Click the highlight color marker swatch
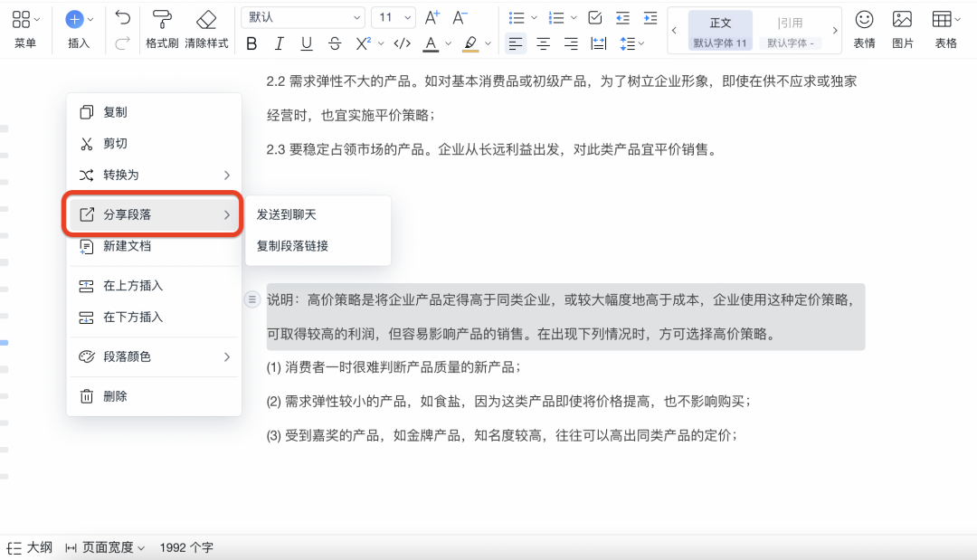Viewport: 977px width, 560px height. 470,43
